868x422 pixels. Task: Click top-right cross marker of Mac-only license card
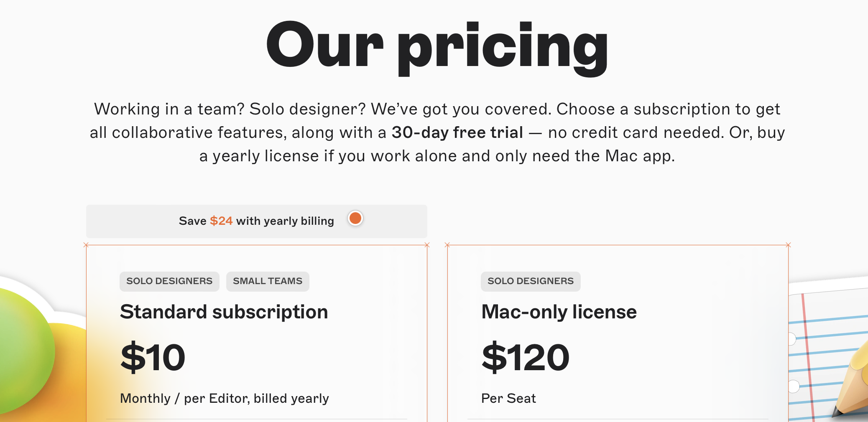point(788,245)
